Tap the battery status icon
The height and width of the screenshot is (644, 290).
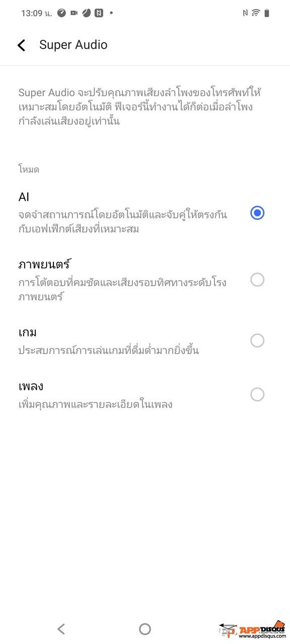tap(267, 13)
